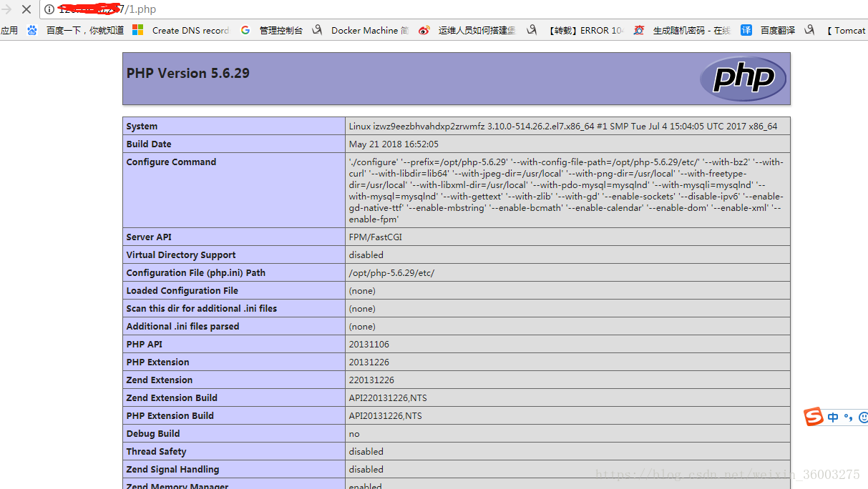Select the Zend Extension label

(x=160, y=380)
